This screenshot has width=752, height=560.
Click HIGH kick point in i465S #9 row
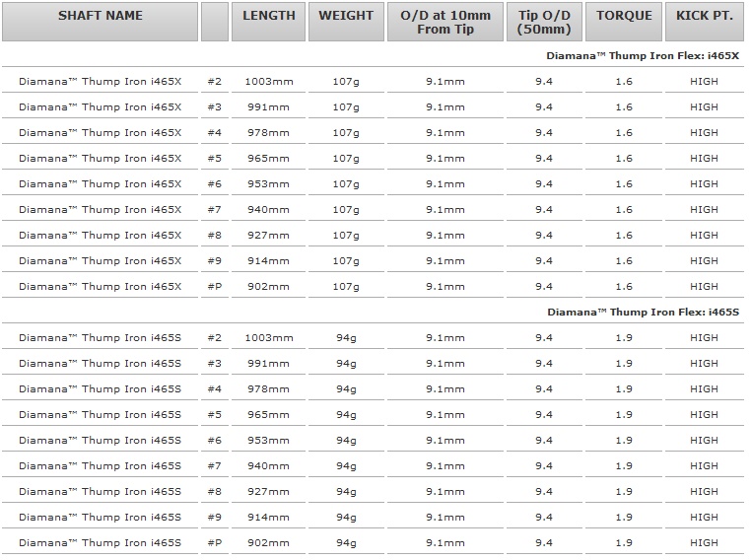tap(704, 518)
